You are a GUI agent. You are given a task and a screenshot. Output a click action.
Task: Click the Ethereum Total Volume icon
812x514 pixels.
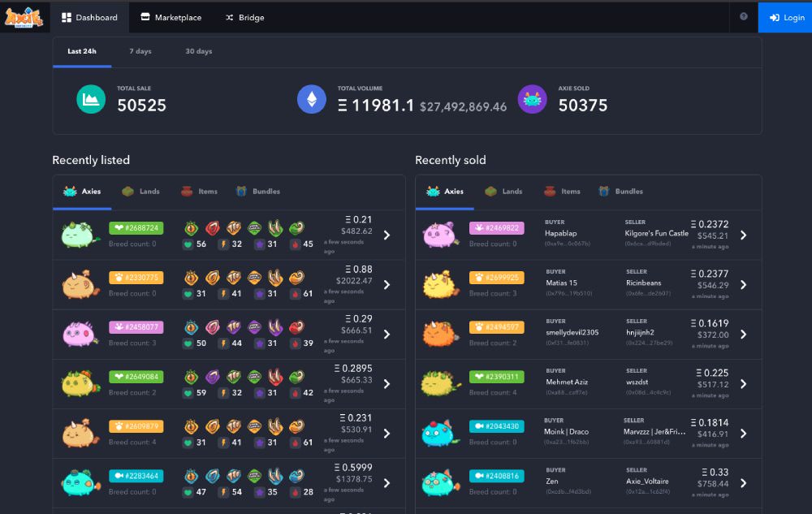coord(312,99)
